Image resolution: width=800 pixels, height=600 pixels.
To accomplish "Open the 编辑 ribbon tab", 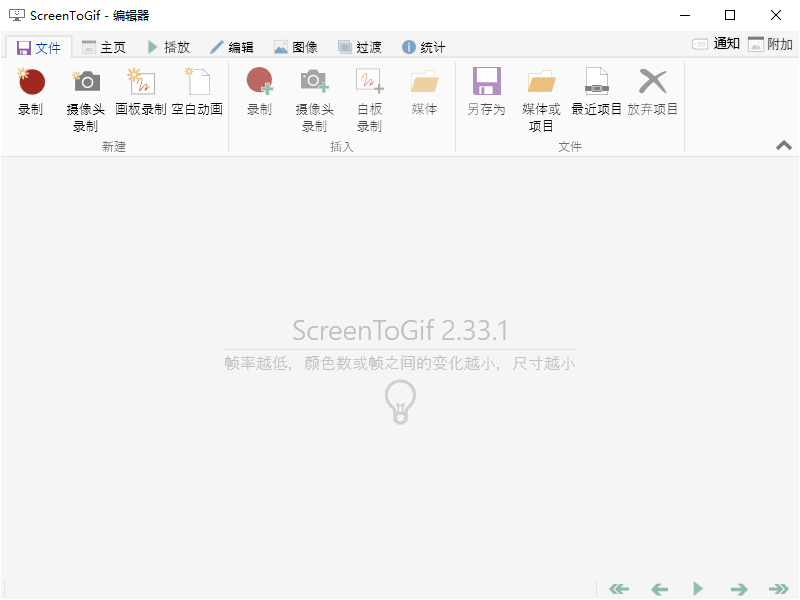I will coord(232,47).
